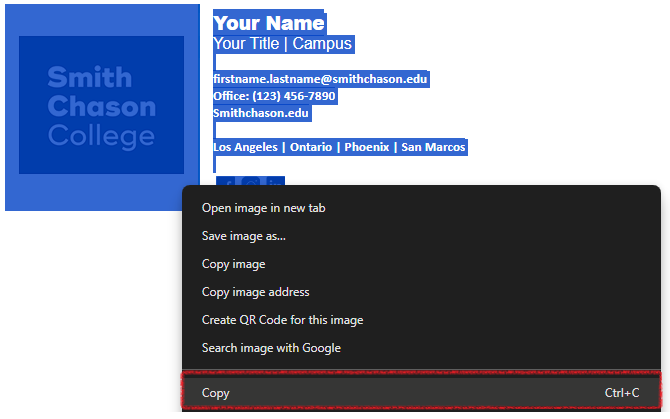Choose Open image in new tab

(x=421, y=208)
